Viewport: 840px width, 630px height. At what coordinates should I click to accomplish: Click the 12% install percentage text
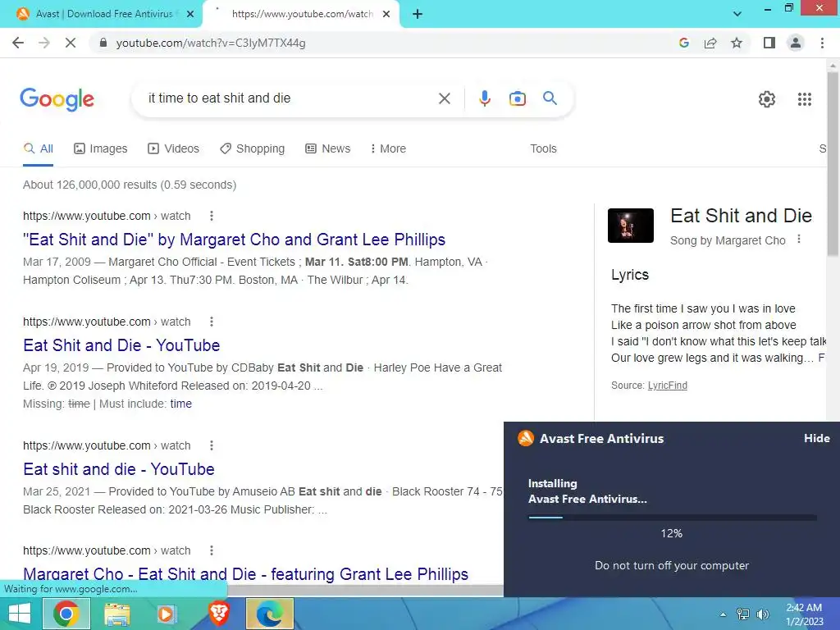point(671,533)
